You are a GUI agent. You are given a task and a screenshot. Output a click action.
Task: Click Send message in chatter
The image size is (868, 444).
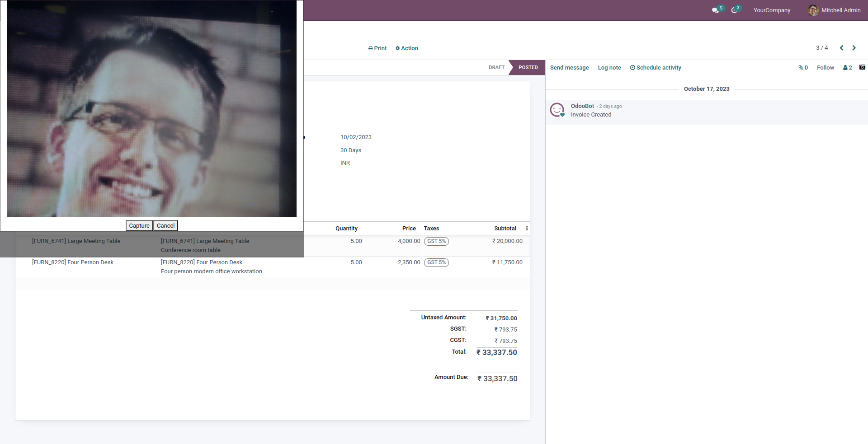(570, 68)
